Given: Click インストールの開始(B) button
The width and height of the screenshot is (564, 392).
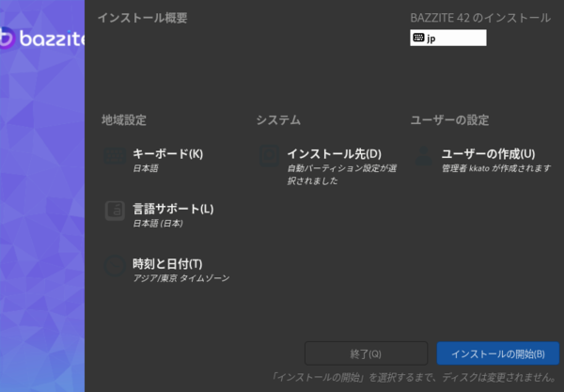Looking at the screenshot, I should click(498, 353).
